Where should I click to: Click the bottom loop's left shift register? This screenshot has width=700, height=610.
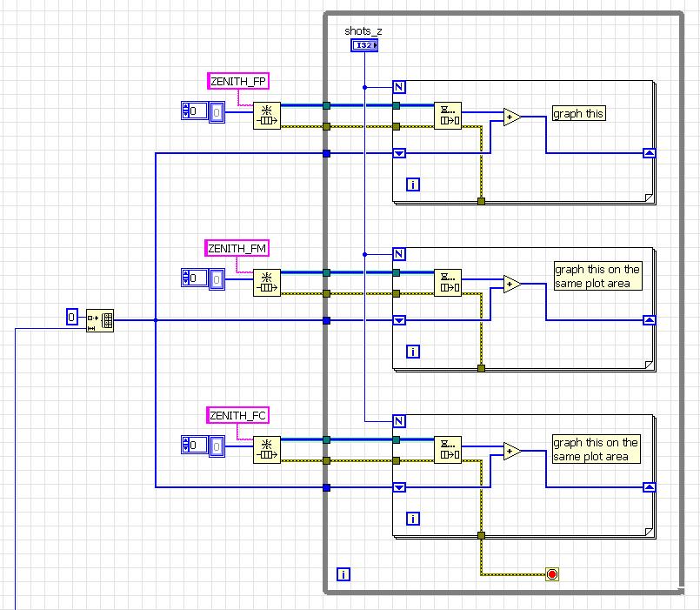tap(399, 487)
